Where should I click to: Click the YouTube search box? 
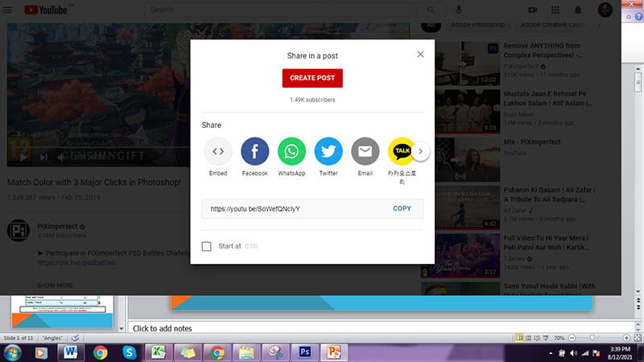(281, 10)
